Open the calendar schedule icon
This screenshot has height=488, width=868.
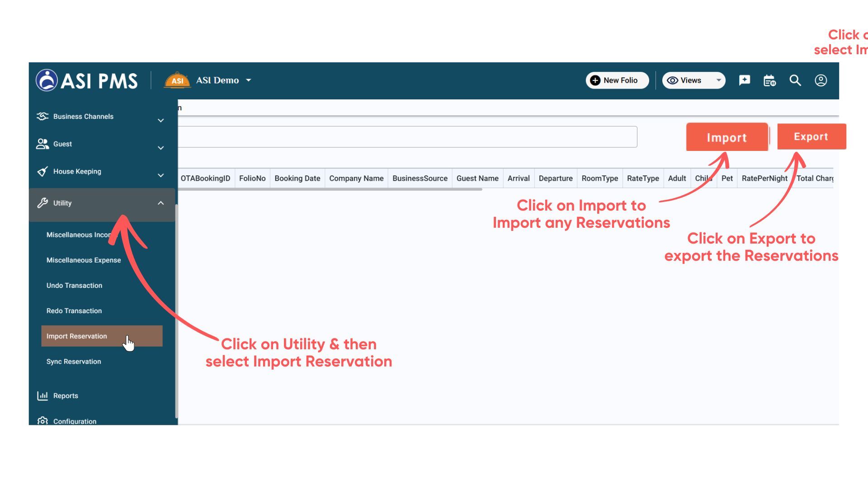769,80
